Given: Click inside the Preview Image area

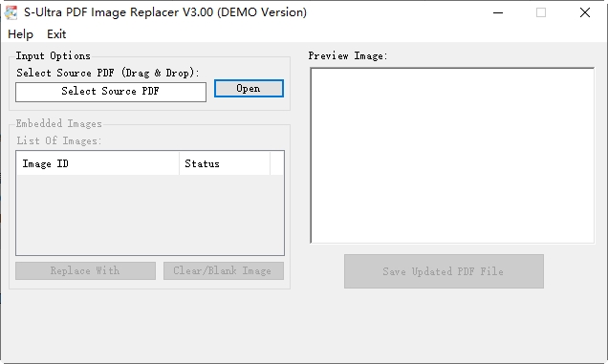Looking at the screenshot, I should pyautogui.click(x=452, y=156).
